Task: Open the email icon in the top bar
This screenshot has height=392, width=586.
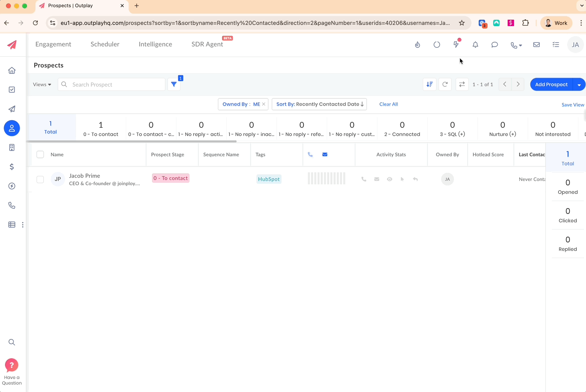Action: point(536,45)
